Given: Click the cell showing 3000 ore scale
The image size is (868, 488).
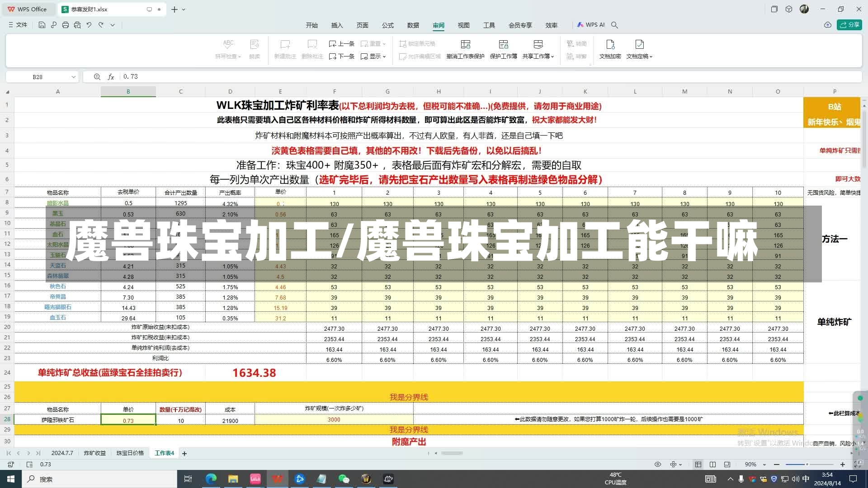Looking at the screenshot, I should (334, 420).
